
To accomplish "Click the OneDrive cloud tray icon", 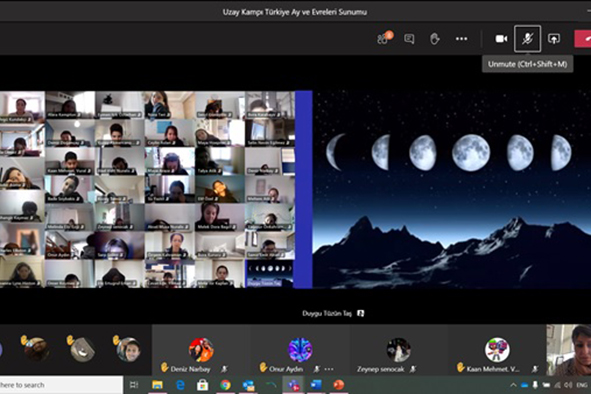I will [524, 385].
